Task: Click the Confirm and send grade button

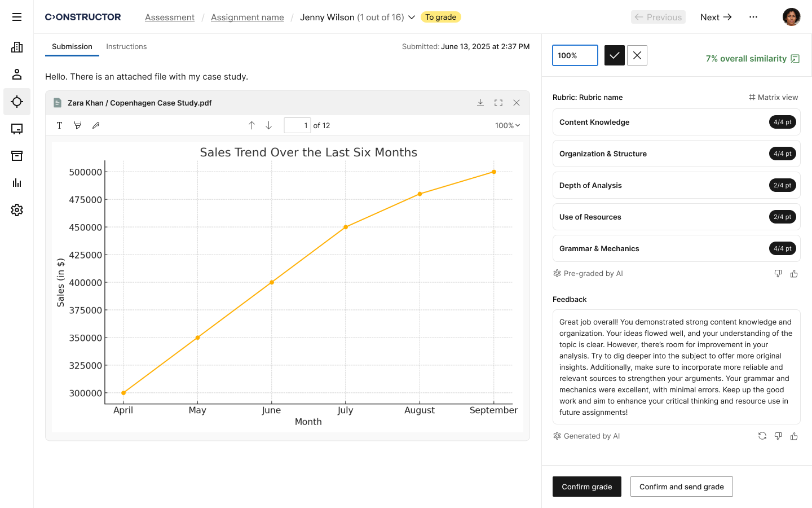Action: pos(681,487)
